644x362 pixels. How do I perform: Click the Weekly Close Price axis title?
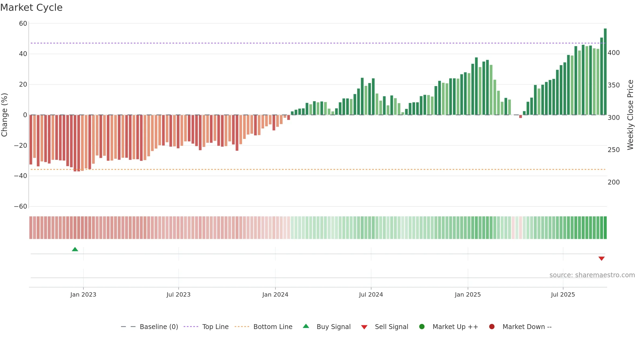click(x=630, y=115)
